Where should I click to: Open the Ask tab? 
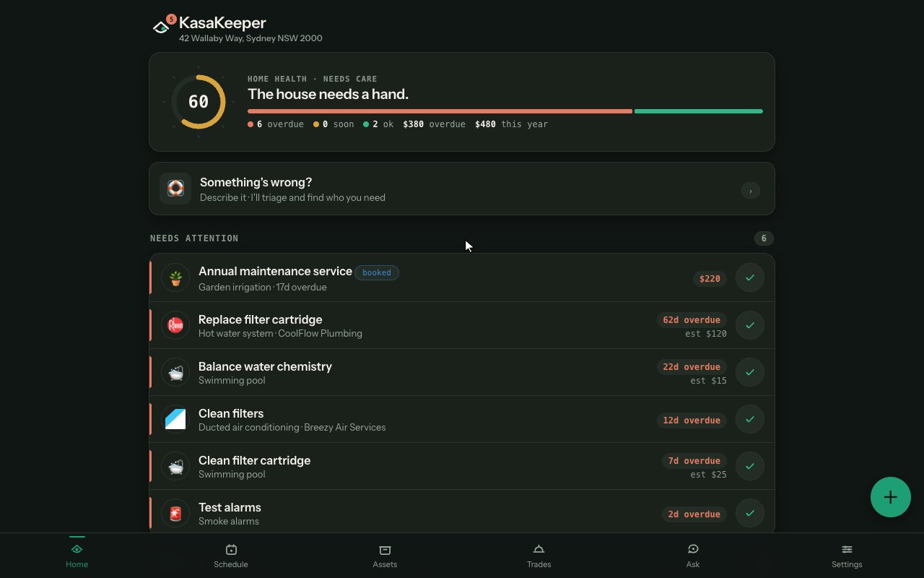tap(693, 556)
